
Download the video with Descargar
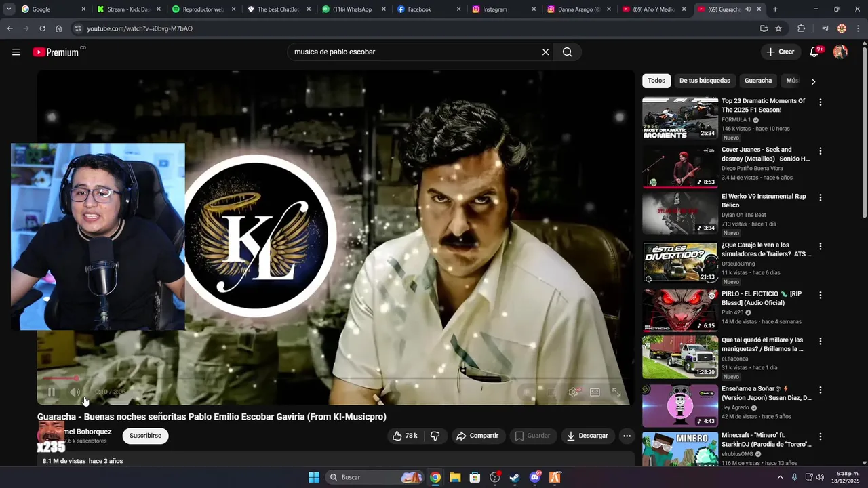pyautogui.click(x=588, y=436)
